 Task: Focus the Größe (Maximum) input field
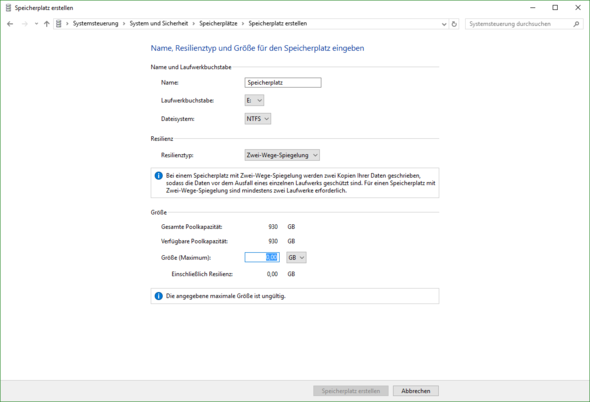point(262,257)
